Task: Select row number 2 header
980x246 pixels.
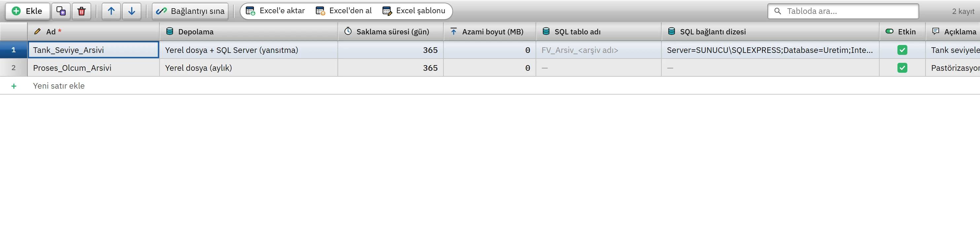Action: (14, 68)
